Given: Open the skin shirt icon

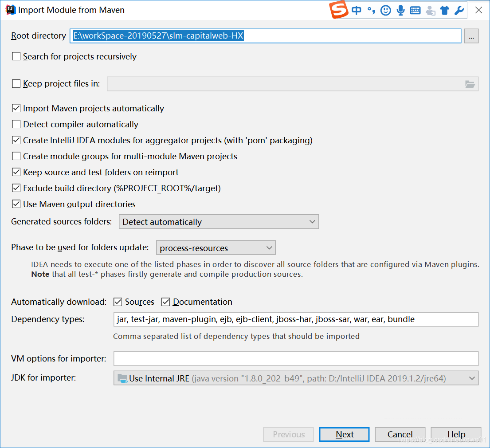Looking at the screenshot, I should (445, 10).
